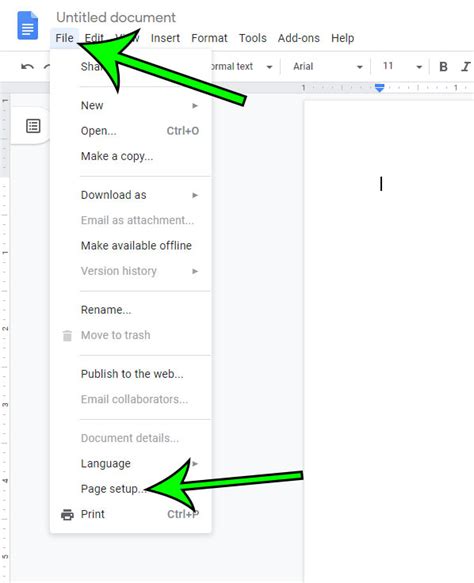Open the font size 11 dropdown
Viewport: 474px width, 583px height.
point(402,67)
